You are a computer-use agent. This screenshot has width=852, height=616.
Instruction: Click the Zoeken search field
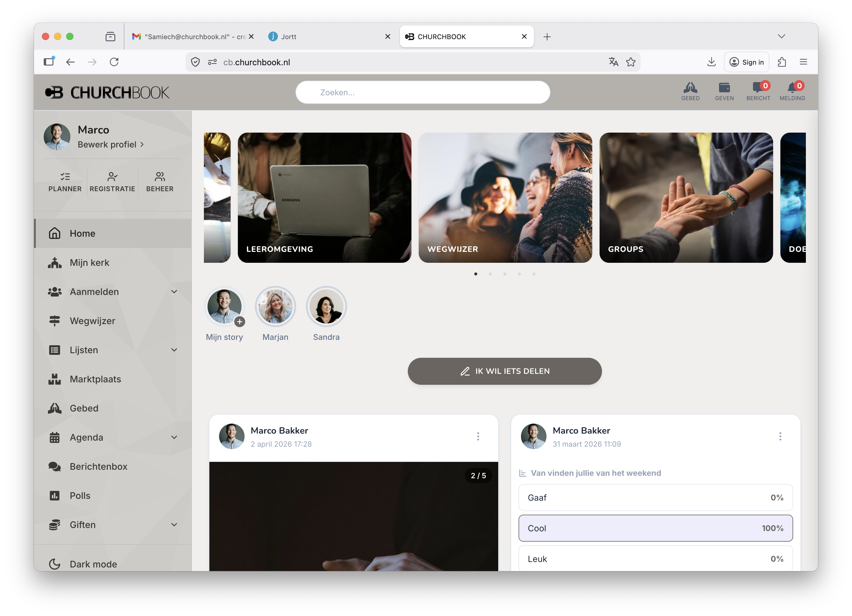(x=423, y=92)
